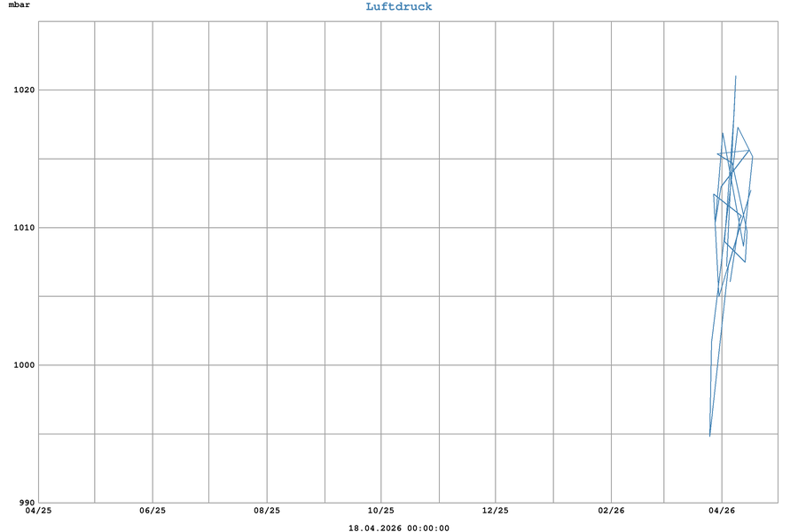Screen dimensions: 798x532
Task: Click the 04/26 x-axis date label
Action: click(722, 511)
